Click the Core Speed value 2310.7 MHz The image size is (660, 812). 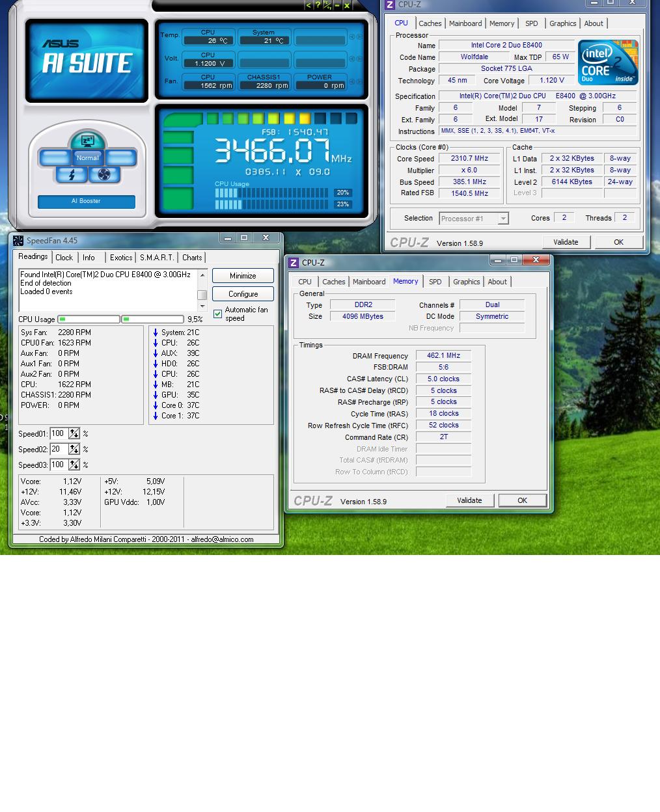tap(469, 158)
